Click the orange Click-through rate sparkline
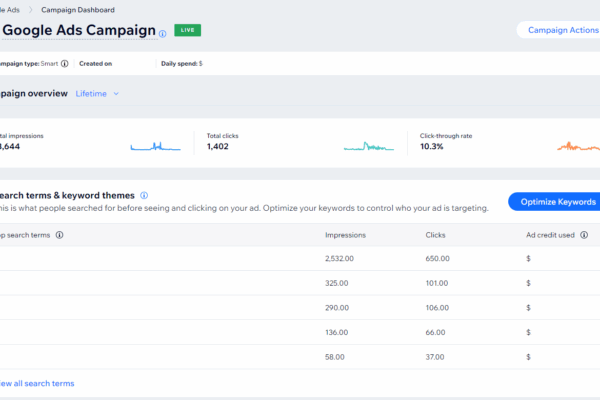 [579, 146]
